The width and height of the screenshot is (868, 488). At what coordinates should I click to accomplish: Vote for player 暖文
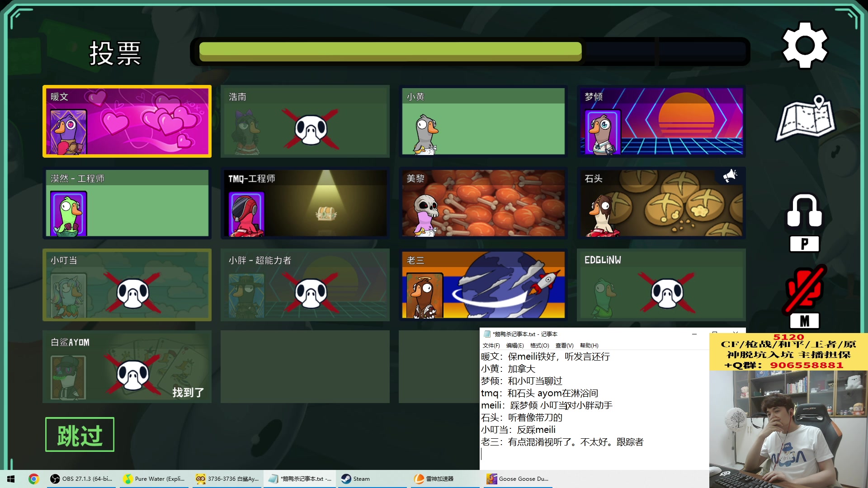pyautogui.click(x=127, y=121)
